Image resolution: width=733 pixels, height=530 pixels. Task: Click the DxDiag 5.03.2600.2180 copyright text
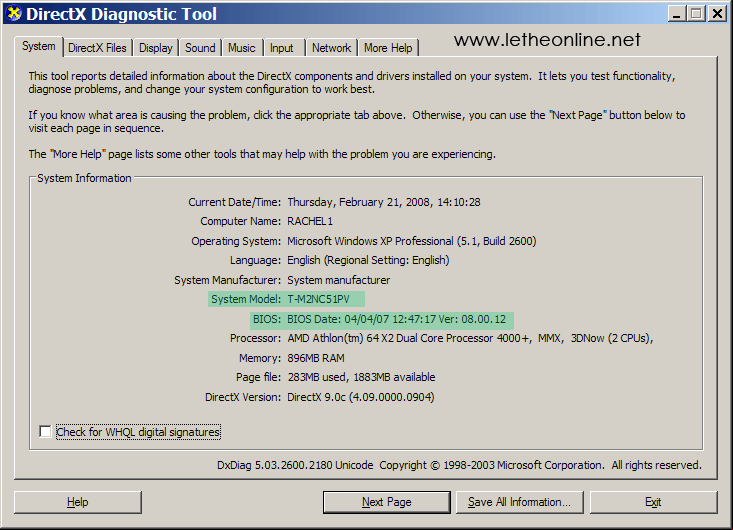(x=459, y=465)
